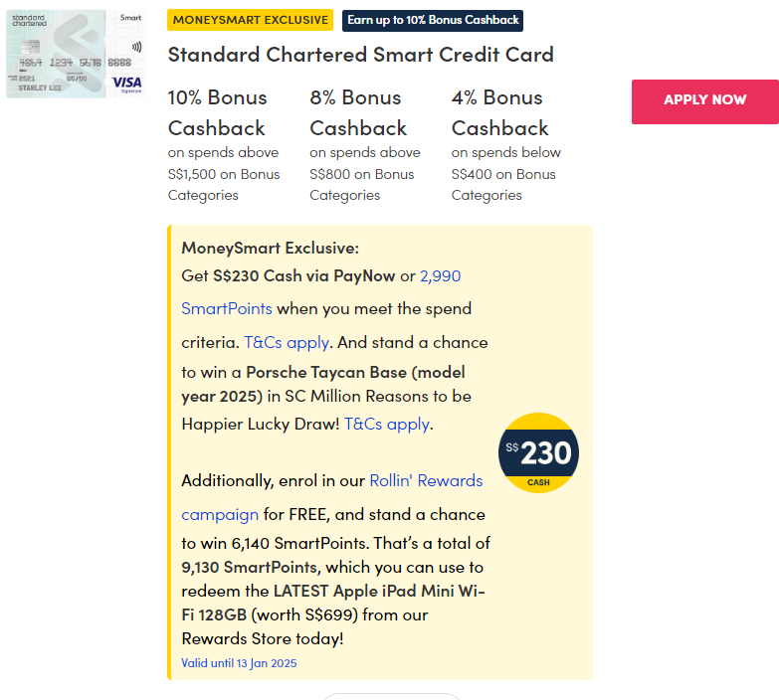Open the 2,990 SmartPoints link
Viewport: 779px width, 700px height.
click(440, 275)
